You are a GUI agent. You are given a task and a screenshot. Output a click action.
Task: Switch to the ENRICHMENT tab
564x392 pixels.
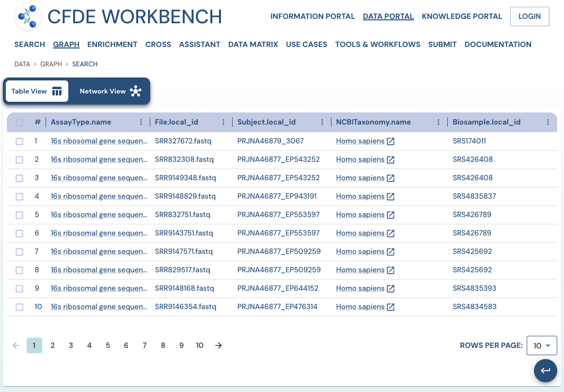coord(112,44)
